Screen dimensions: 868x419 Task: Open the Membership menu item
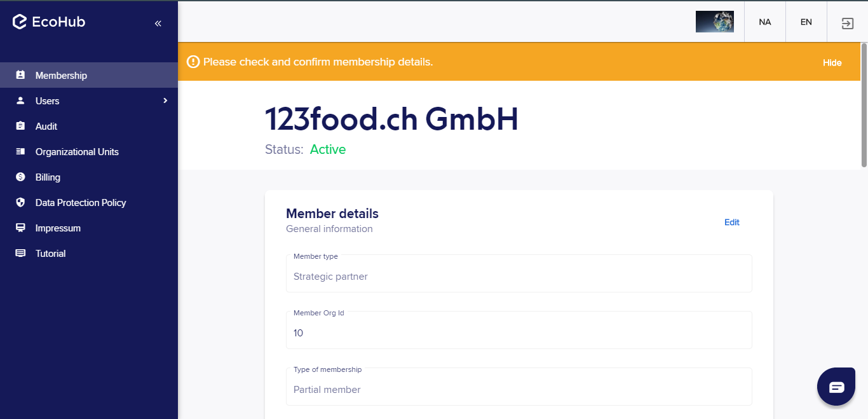pyautogui.click(x=89, y=75)
